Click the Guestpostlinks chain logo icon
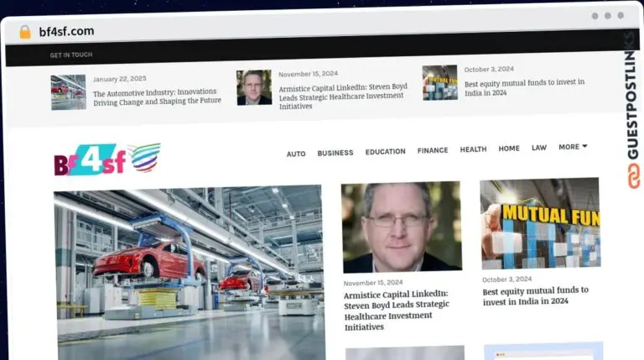This screenshot has height=360, width=644. pos(633,175)
